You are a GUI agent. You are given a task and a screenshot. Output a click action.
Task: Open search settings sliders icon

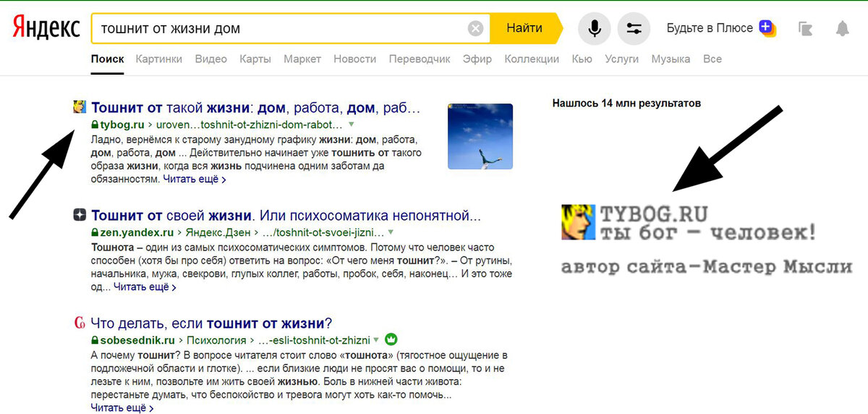634,29
